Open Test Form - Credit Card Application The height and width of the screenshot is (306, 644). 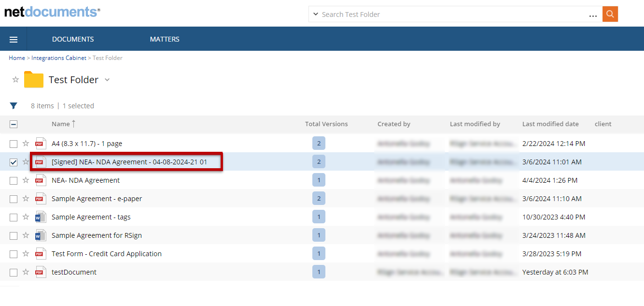pyautogui.click(x=107, y=254)
